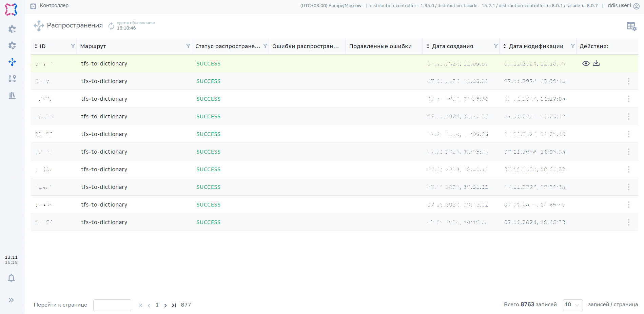This screenshot has width=644, height=314.
Task: Go to the next page arrow
Action: 165,305
